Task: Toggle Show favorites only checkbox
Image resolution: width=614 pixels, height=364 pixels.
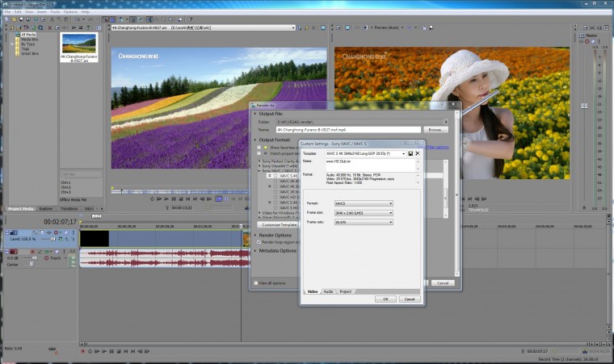Action: (259, 148)
